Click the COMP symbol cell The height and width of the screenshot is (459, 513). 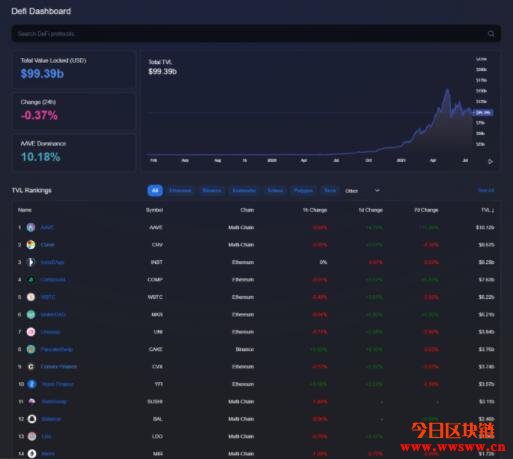(x=155, y=280)
